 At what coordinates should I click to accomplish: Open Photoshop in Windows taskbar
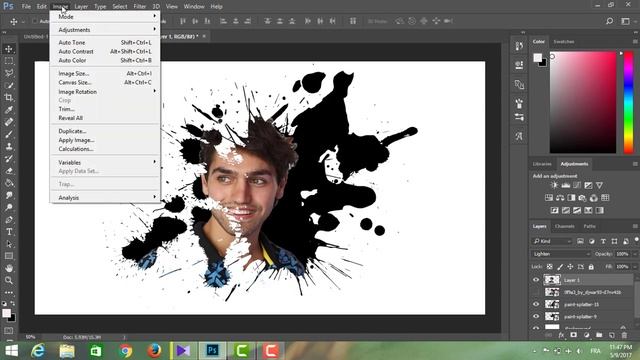pos(212,351)
